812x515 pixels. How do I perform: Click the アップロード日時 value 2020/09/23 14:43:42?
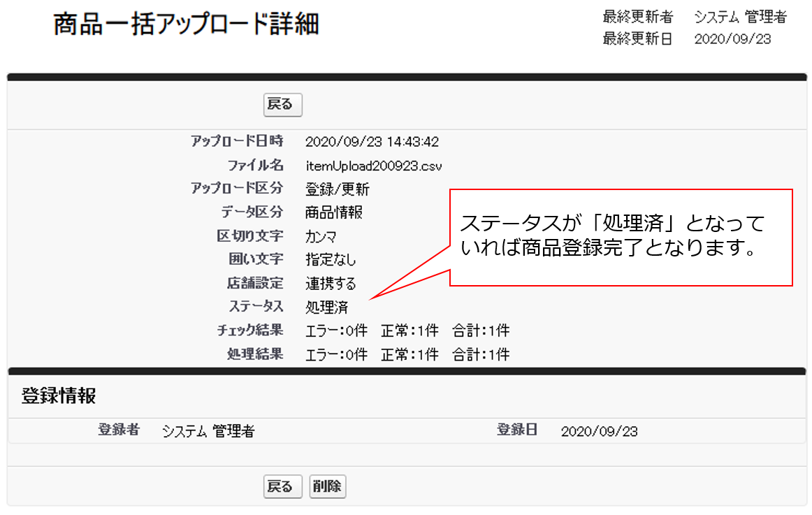point(372,143)
